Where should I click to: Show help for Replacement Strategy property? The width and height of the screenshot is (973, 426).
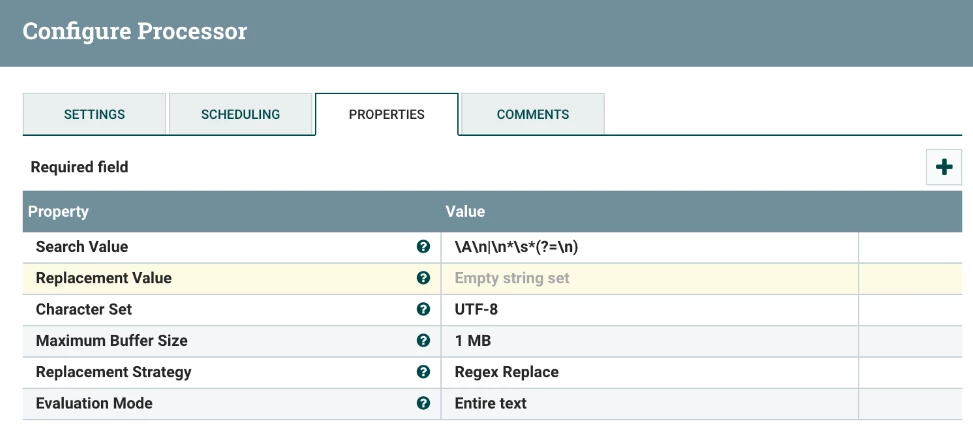tap(423, 371)
